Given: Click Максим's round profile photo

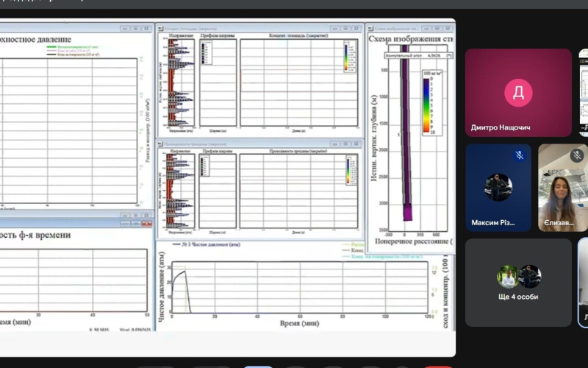Looking at the screenshot, I should point(498,187).
